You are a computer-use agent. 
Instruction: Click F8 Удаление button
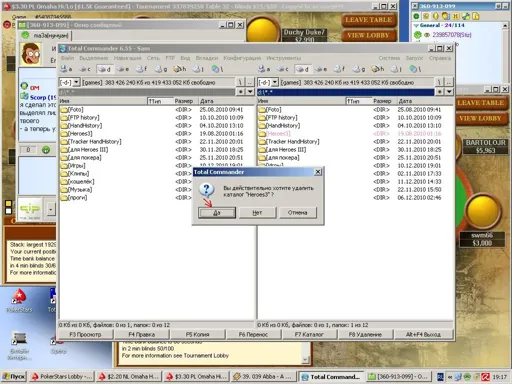click(x=365, y=334)
